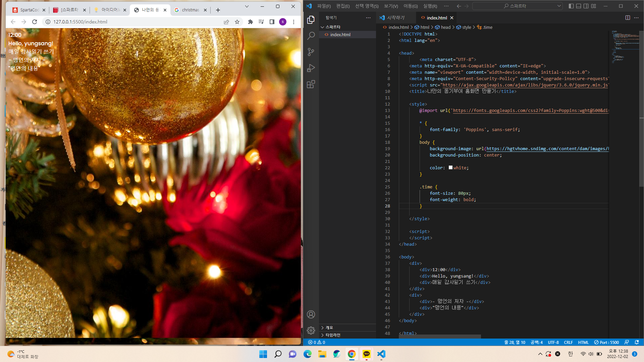Go back in Chrome history
Viewport: 644px width, 362px height.
point(13,22)
